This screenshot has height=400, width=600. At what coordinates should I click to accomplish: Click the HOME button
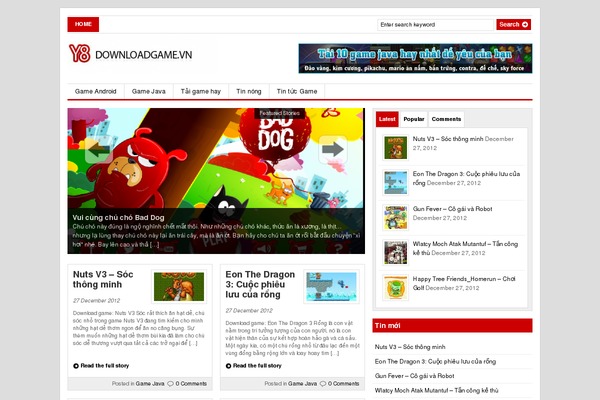click(83, 24)
